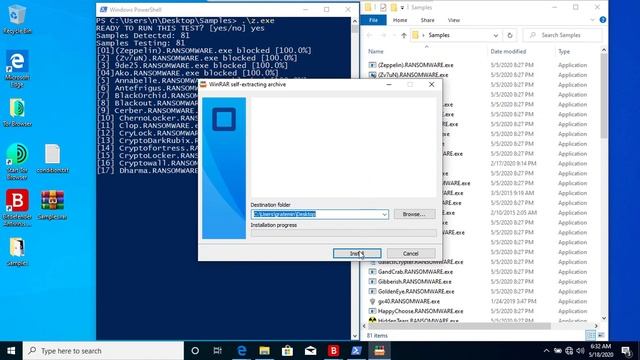Switch Explorer to details view icon
Image resolution: width=640 pixels, height=360 pixels.
pyautogui.click(x=590, y=336)
